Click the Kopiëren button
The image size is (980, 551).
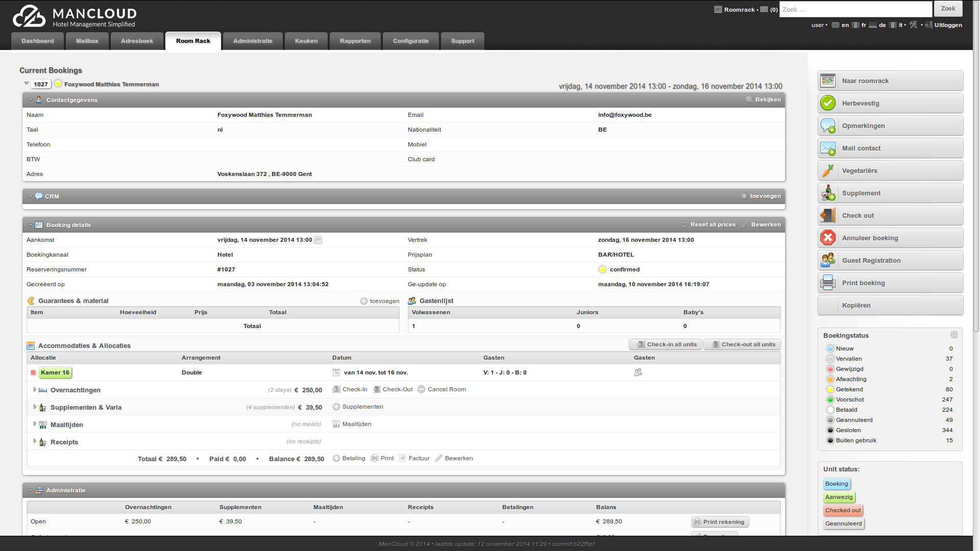point(891,305)
